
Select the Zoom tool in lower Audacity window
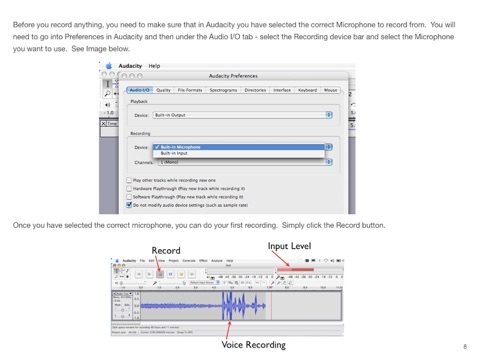coord(116,277)
